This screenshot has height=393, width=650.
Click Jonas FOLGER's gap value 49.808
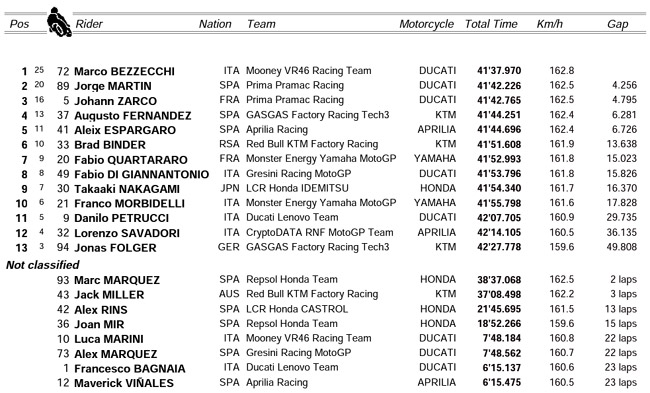[621, 247]
